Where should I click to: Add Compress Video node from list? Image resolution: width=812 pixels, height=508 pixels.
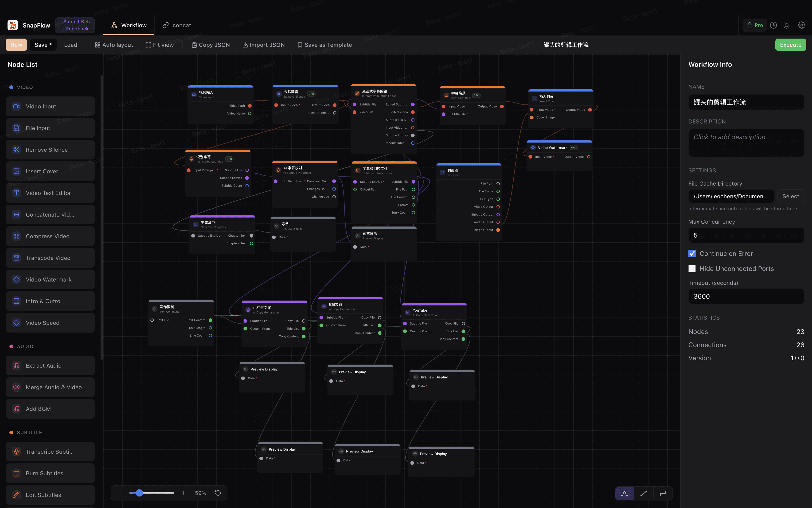(50, 236)
